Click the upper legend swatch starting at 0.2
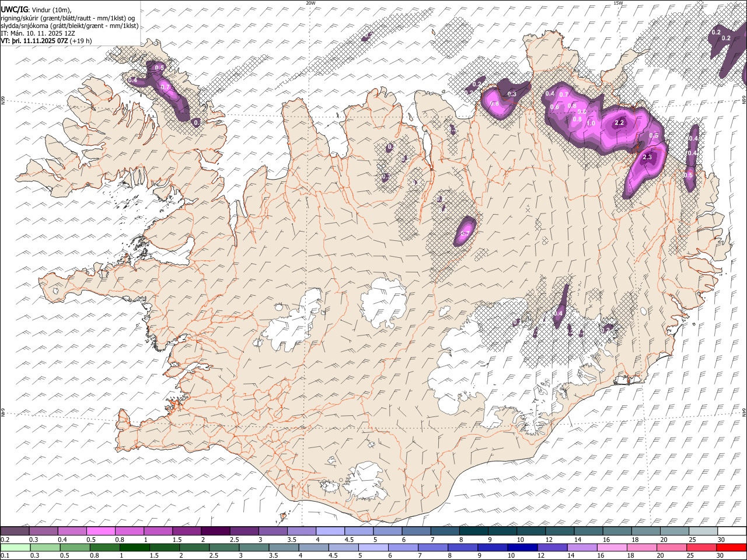 coord(15,531)
